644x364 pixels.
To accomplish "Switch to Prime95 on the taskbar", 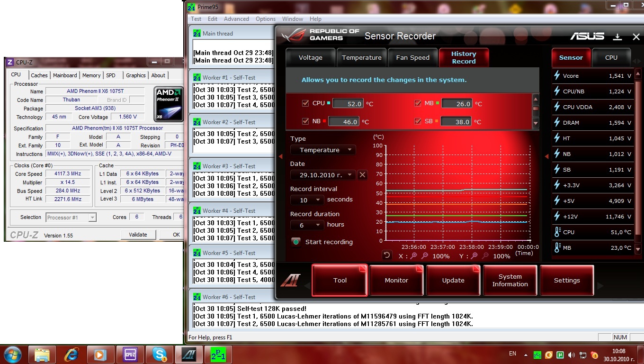I will click(x=218, y=355).
